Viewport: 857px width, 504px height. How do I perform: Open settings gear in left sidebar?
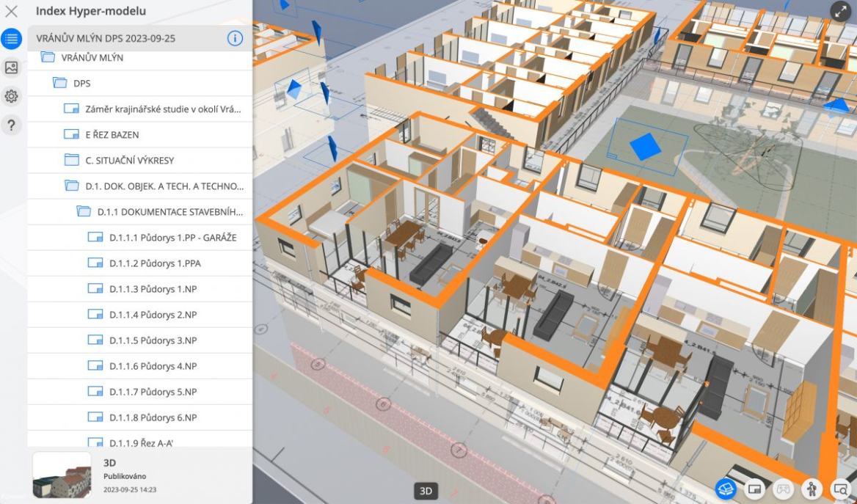tap(11, 96)
